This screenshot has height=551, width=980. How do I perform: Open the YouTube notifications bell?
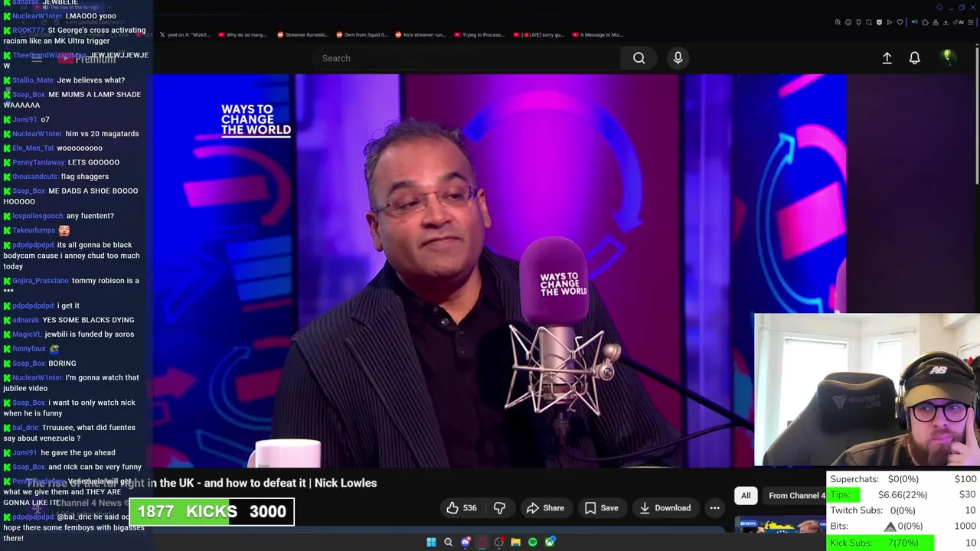click(x=914, y=58)
